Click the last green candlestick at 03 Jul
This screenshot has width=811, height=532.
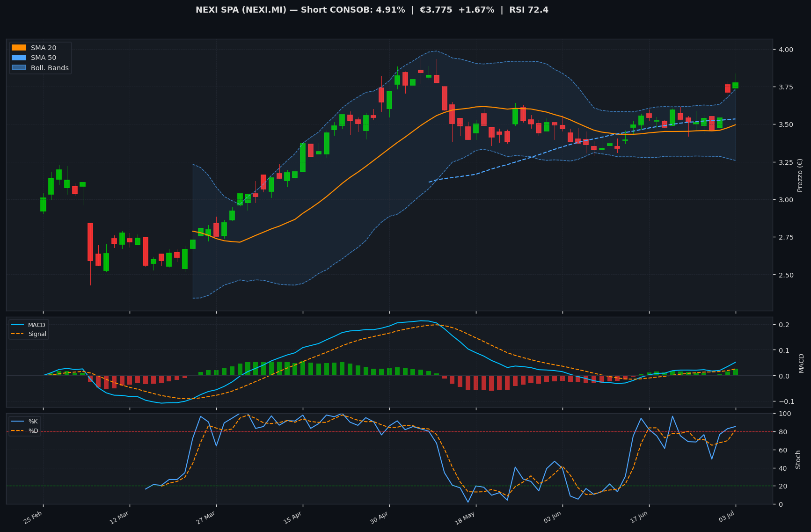pyautogui.click(x=736, y=85)
